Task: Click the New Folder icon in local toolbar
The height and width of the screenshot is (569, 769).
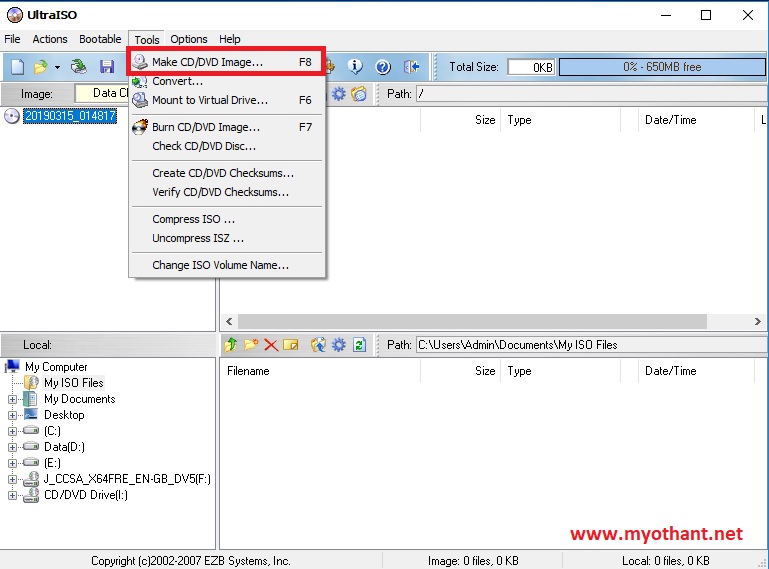Action: [251, 344]
